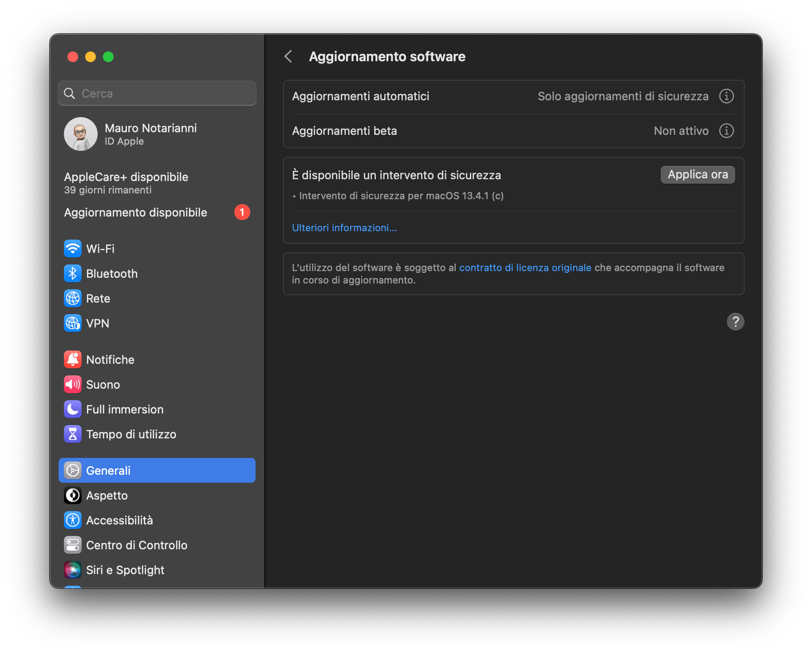Click the Suono speaker icon
This screenshot has height=654, width=812.
(73, 384)
